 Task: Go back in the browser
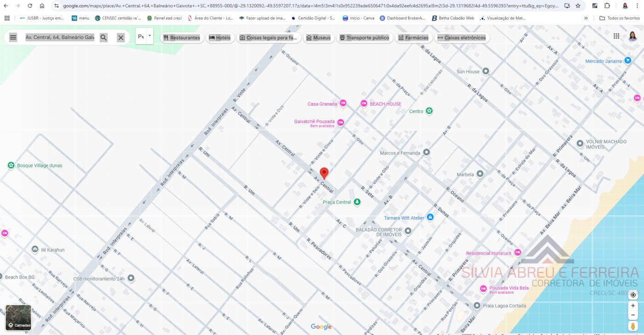point(6,6)
